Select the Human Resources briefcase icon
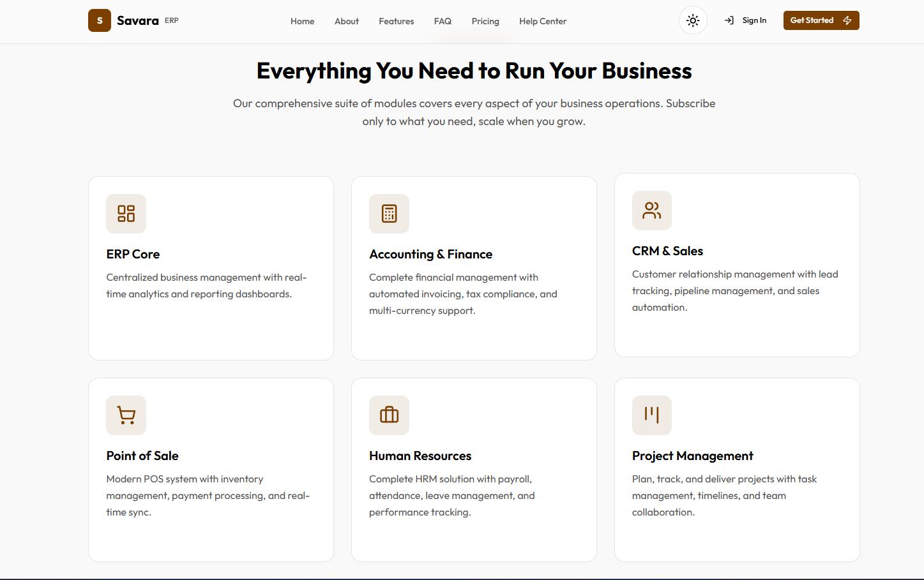 point(389,415)
